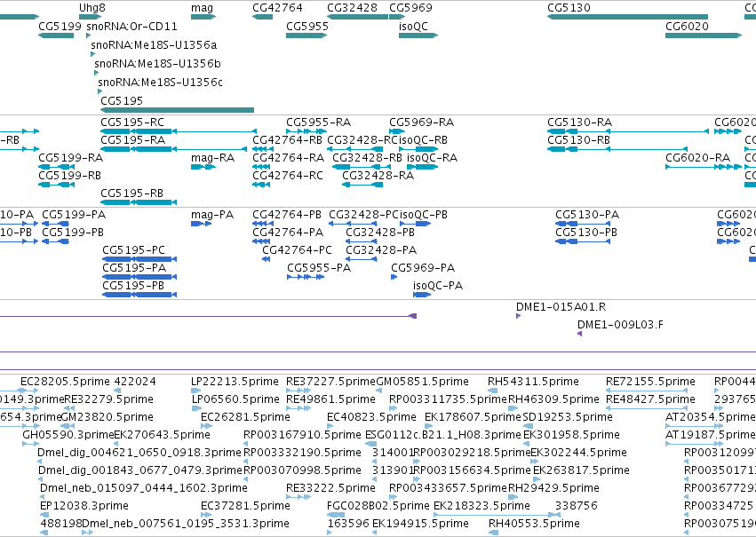
Task: Select the CG42764 gene bar
Action: pos(262,17)
